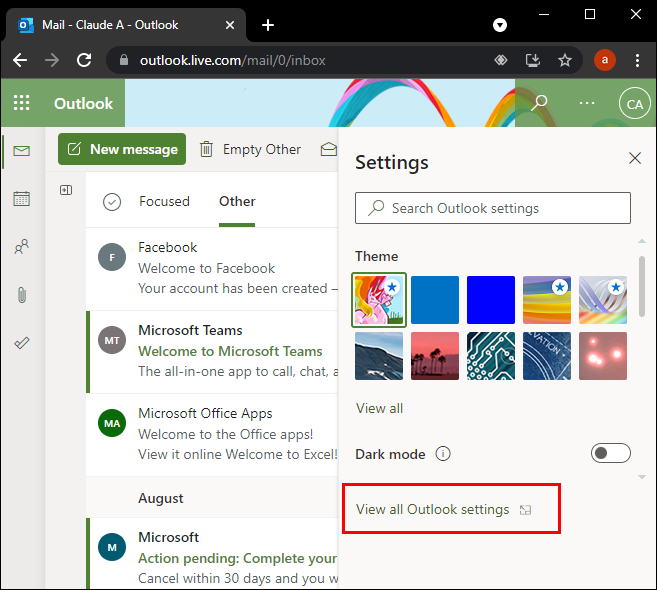This screenshot has height=590, width=657.
Task: Open a new browser tab
Action: pos(268,25)
